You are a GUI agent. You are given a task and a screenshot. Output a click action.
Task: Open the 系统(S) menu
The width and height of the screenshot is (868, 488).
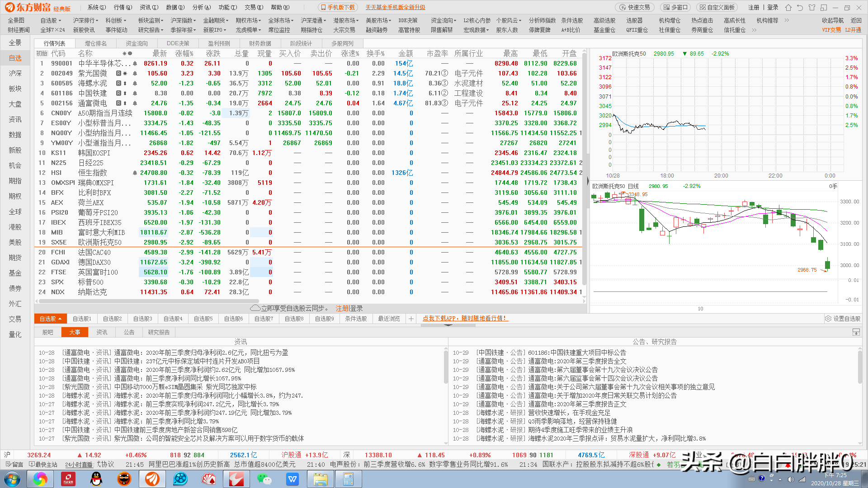pos(97,7)
